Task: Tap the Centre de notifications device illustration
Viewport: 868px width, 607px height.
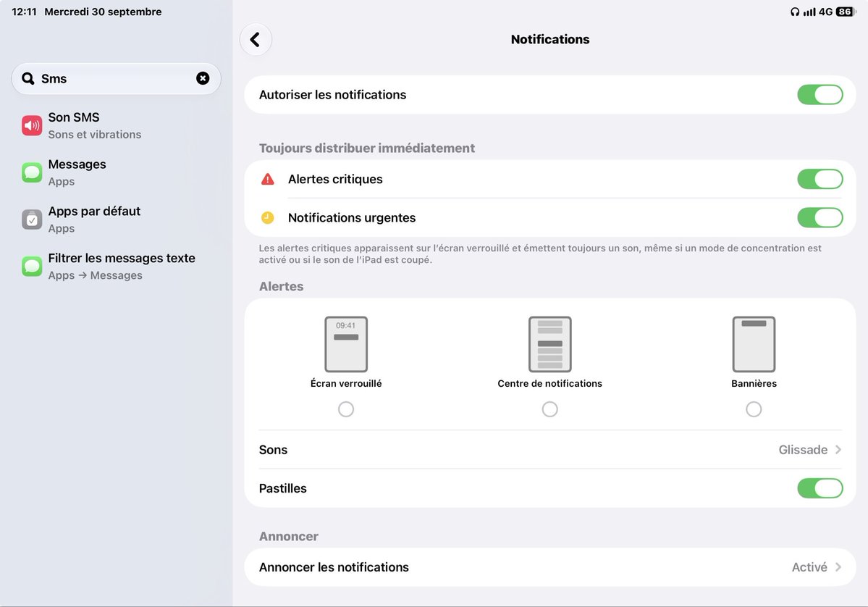Action: point(549,344)
